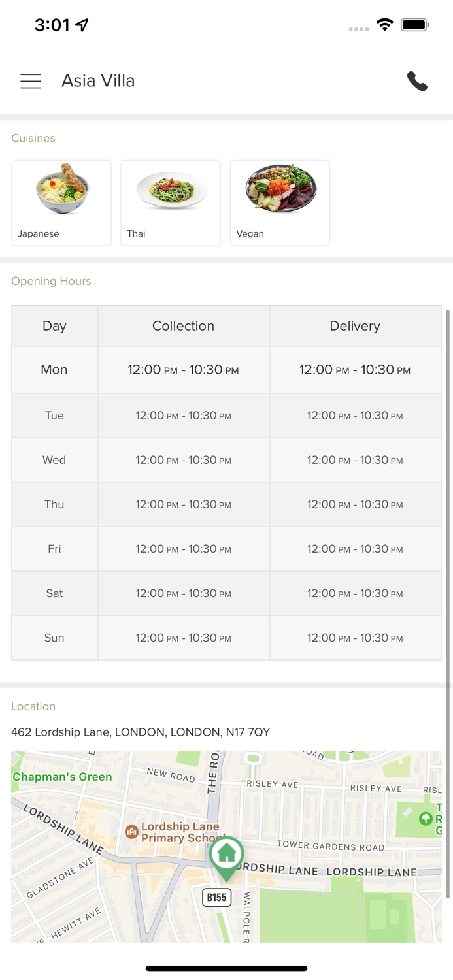Tap the Asia Villa title
Viewport: 453px width, 980px height.
pyautogui.click(x=98, y=81)
